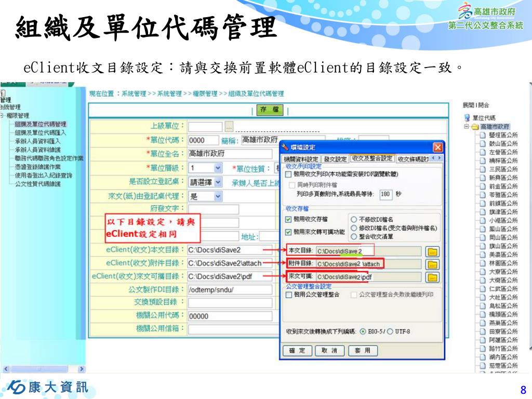Select 岡山區公所 in unit tree
Image resolution: width=532 pixels, height=399 pixels.
coord(503,237)
